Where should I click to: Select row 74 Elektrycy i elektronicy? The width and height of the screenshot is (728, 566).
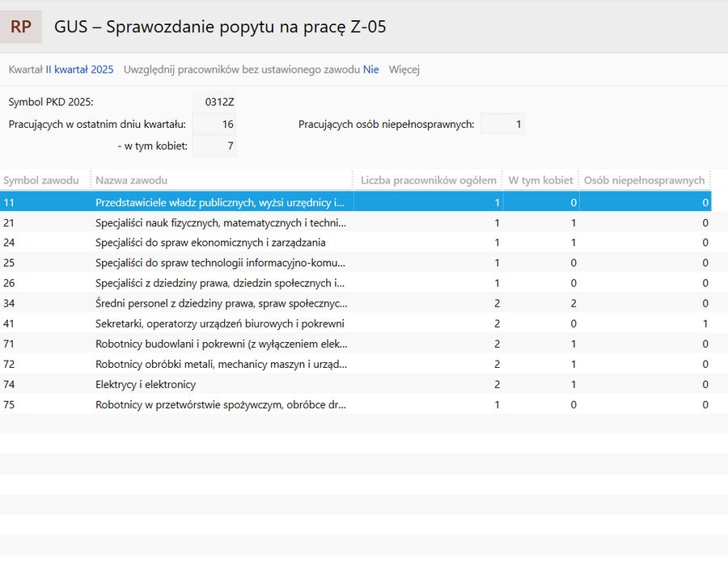click(146, 384)
